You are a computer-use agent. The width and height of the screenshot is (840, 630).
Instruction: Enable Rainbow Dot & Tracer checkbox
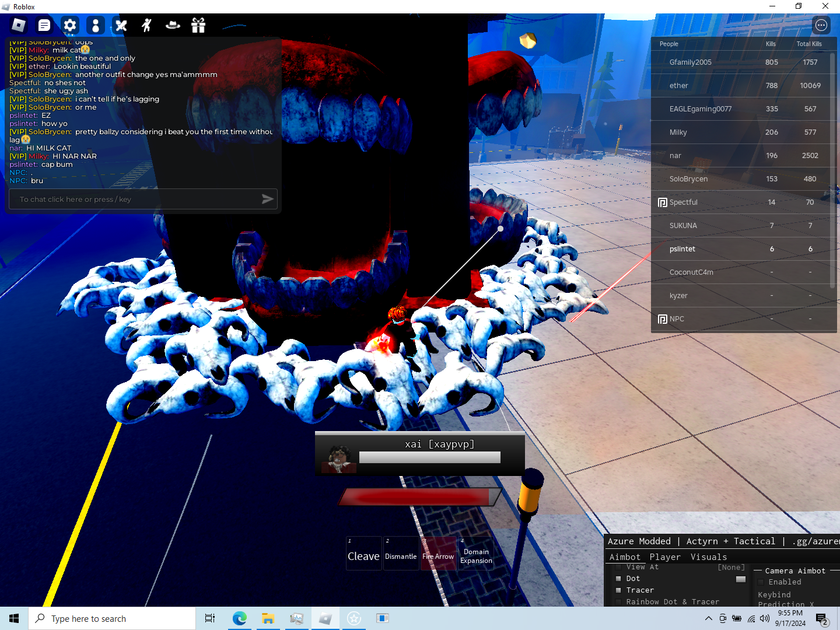[618, 602]
